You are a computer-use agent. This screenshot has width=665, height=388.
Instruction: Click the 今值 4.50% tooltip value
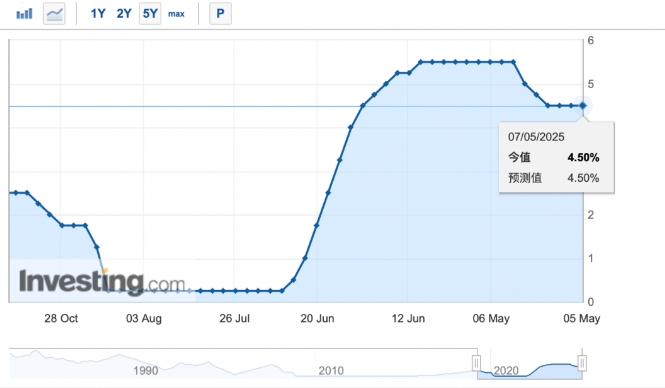pyautogui.click(x=583, y=158)
